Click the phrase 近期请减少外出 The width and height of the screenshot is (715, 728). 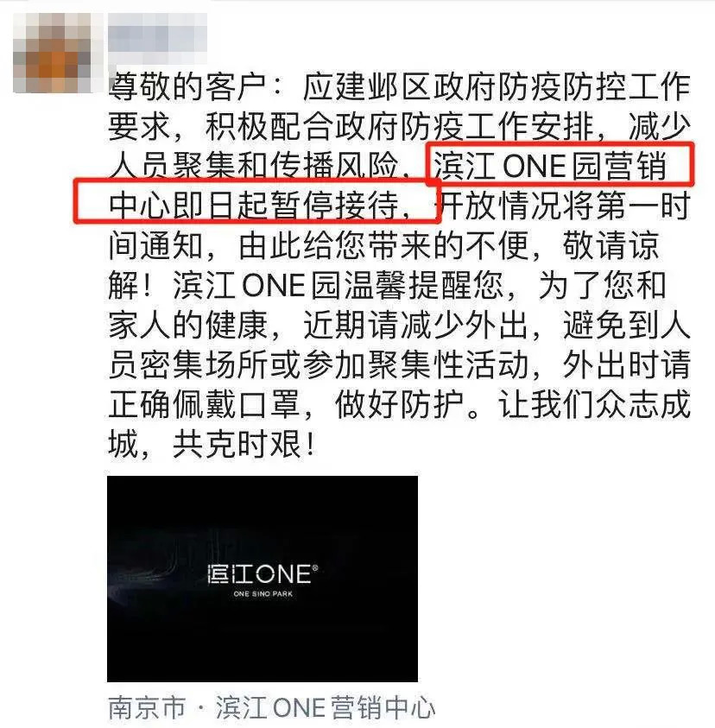415,325
